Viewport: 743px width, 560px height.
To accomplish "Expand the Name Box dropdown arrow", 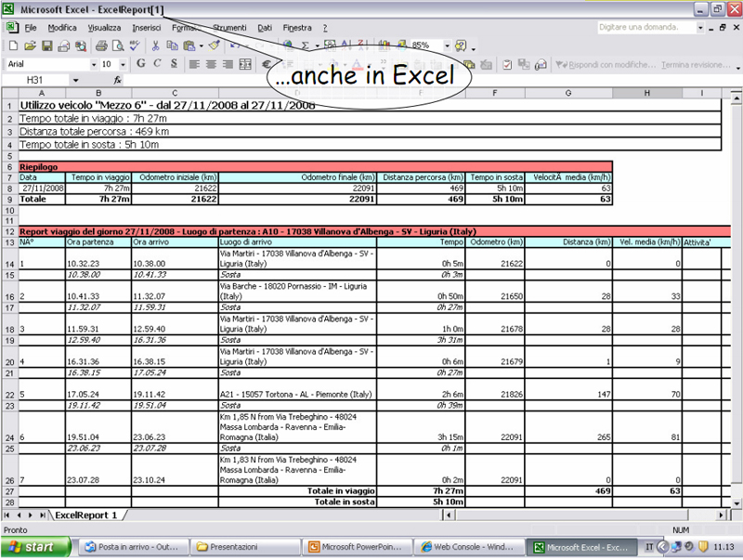I will pos(76,80).
